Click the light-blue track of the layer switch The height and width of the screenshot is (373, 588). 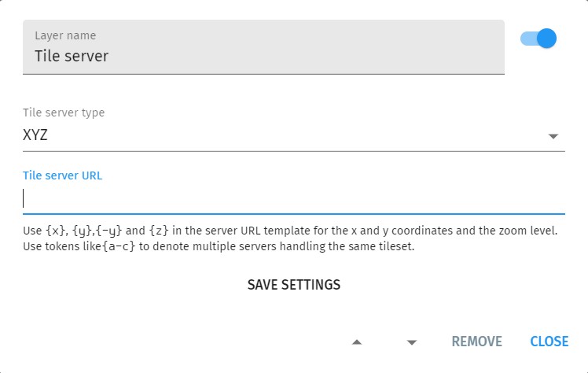(x=527, y=39)
